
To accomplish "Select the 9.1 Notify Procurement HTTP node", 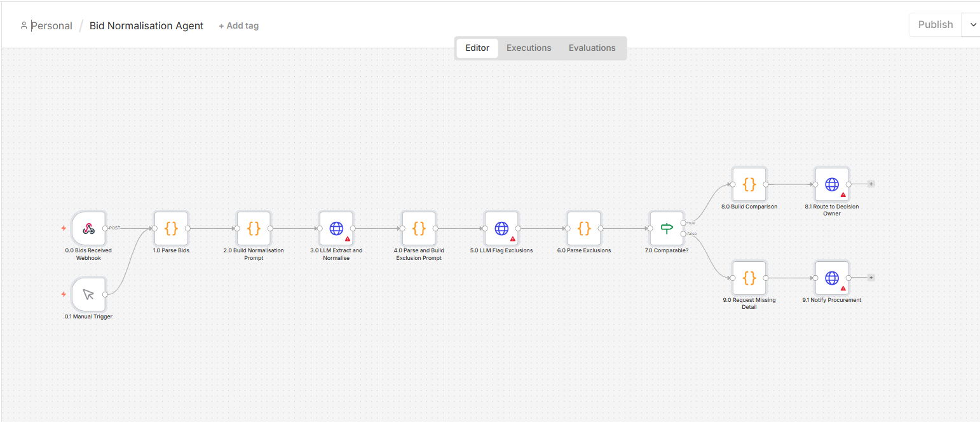I will pos(832,278).
